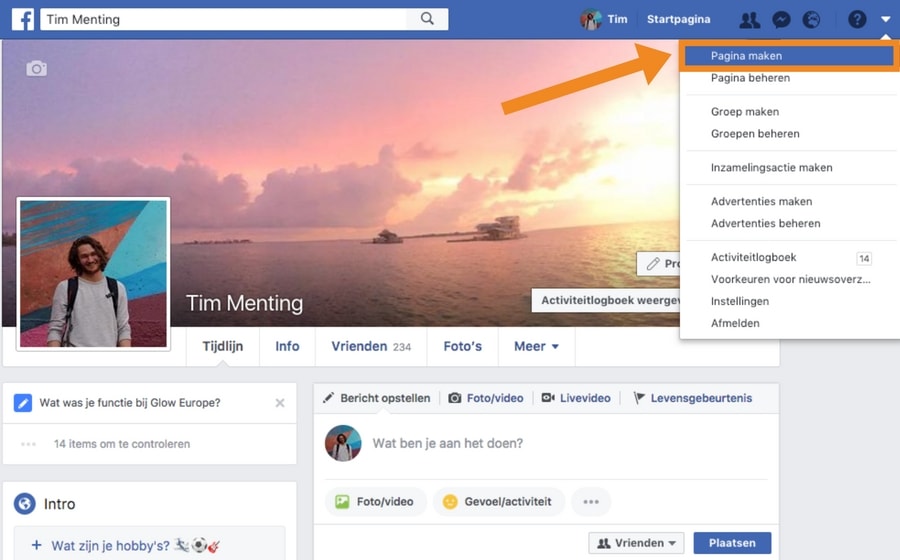The image size is (900, 560).
Task: Open the Vrienden audience selector dropdown
Action: point(637,543)
